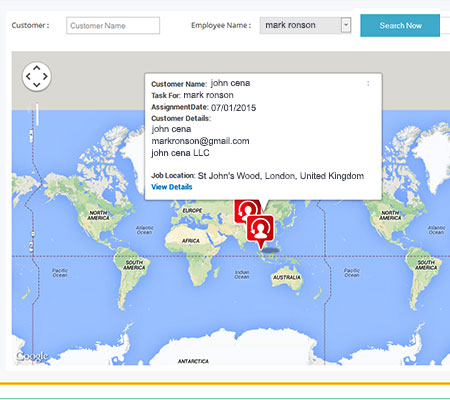Pan the map left with the left arrow
Image resolution: width=450 pixels, height=400 pixels.
pos(28,76)
